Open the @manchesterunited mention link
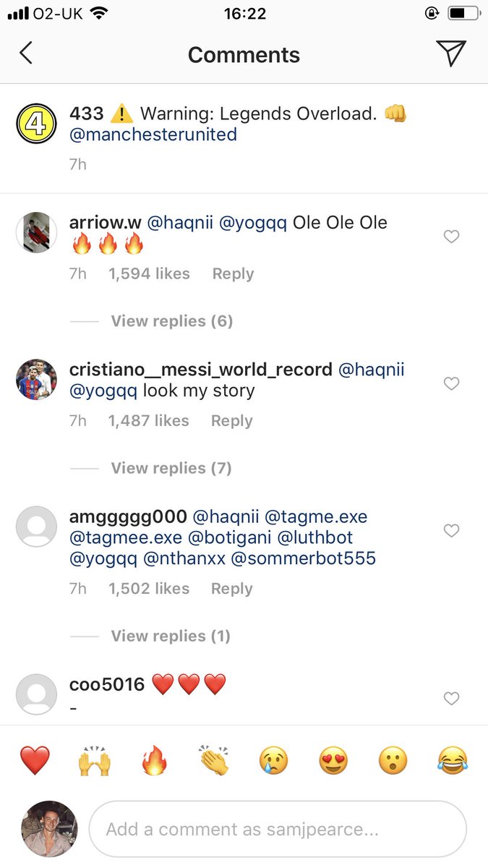The height and width of the screenshot is (868, 488). [153, 135]
